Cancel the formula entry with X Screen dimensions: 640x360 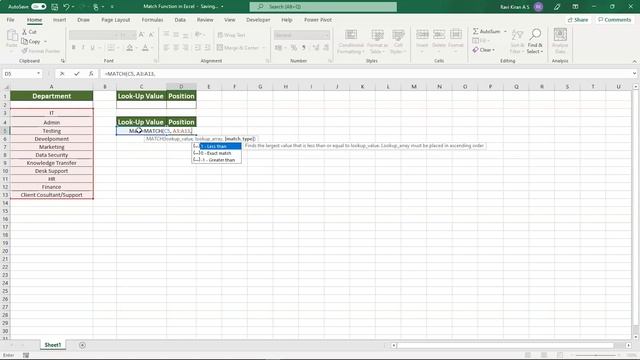tap(62, 73)
